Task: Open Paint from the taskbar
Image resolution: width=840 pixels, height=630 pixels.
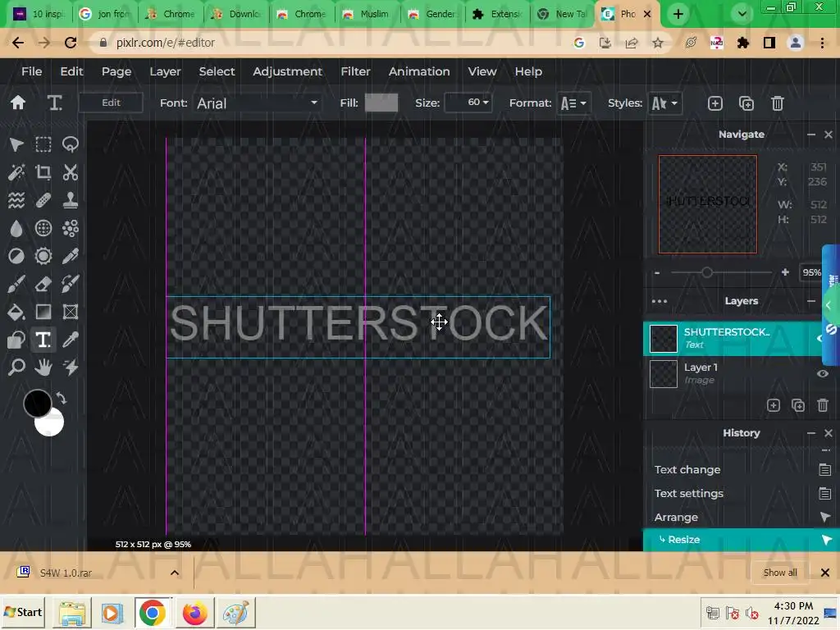Action: tap(235, 613)
